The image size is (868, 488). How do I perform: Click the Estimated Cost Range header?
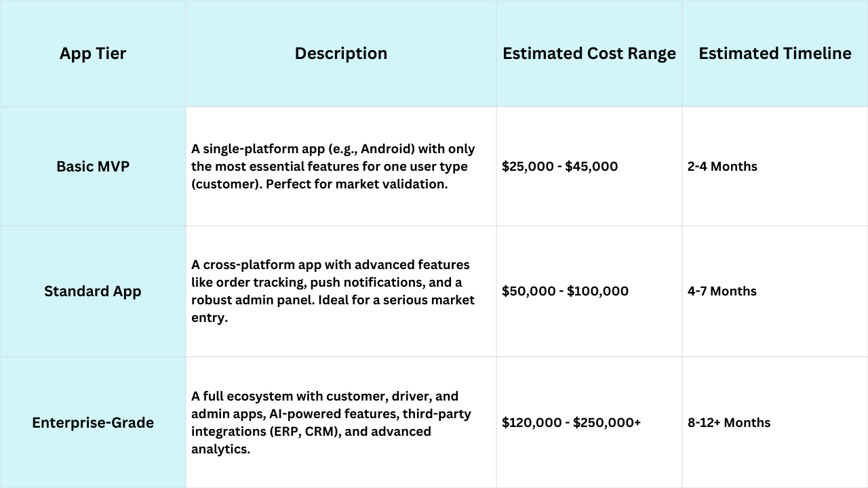coord(589,54)
